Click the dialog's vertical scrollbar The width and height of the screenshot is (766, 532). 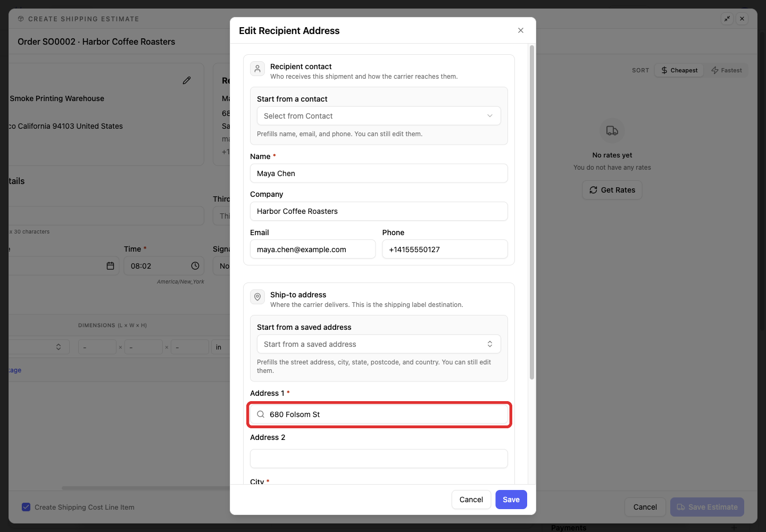(532, 213)
